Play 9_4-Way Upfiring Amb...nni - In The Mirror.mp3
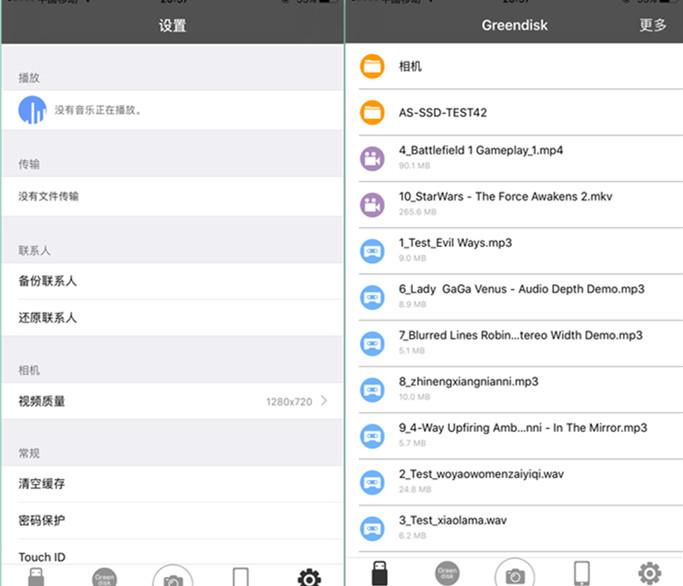The height and width of the screenshot is (586, 683). click(x=523, y=428)
